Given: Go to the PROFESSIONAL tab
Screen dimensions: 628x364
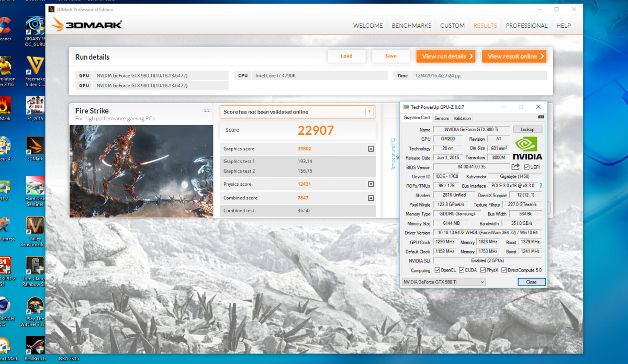Looking at the screenshot, I should pyautogui.click(x=526, y=26).
